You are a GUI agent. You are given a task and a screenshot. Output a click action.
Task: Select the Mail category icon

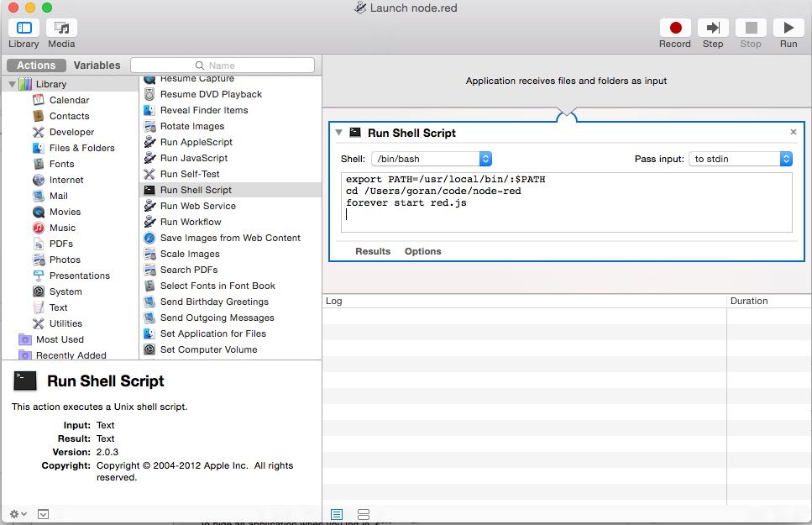click(x=39, y=196)
